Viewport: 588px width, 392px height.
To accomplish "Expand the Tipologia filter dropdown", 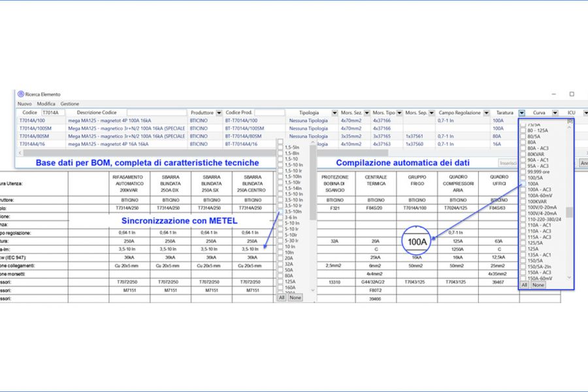I will click(335, 113).
